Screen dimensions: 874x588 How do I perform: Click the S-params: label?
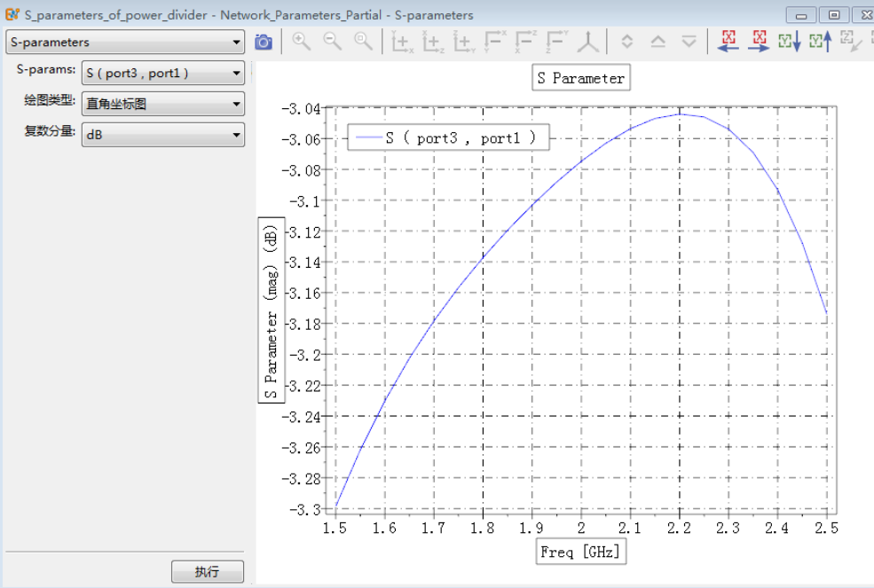coord(46,70)
